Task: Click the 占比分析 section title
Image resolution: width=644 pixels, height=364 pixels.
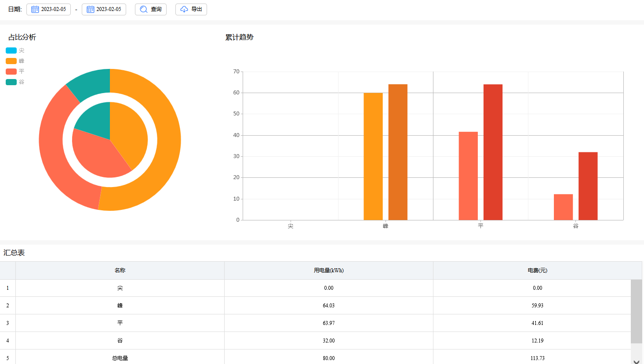Action: click(x=22, y=37)
